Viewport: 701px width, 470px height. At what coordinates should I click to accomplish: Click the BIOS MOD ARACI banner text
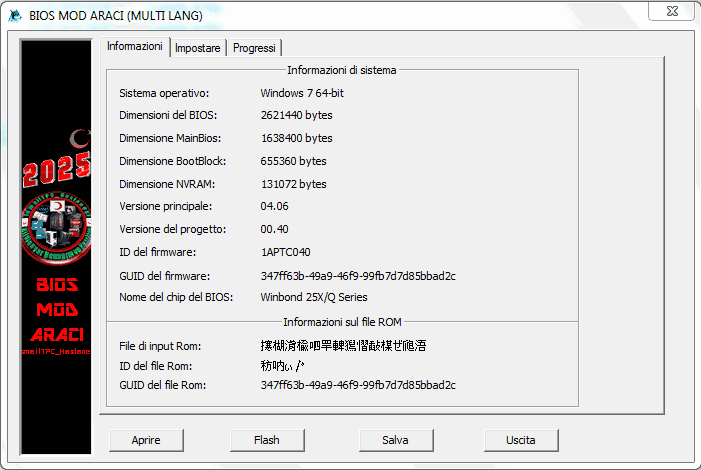57,310
